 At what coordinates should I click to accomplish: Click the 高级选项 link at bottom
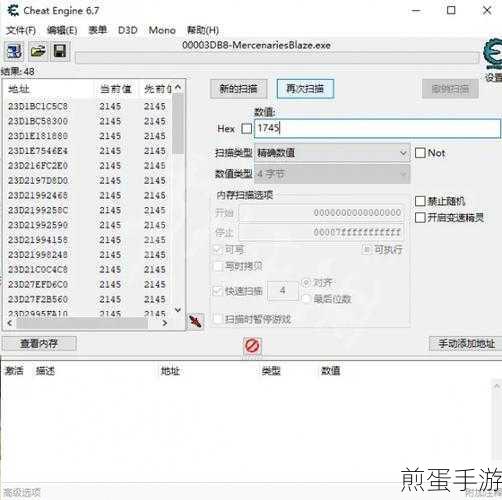tap(22, 493)
